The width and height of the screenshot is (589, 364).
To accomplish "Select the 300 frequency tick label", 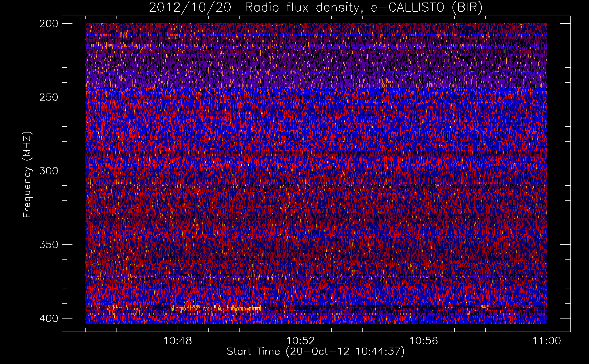I will point(49,171).
